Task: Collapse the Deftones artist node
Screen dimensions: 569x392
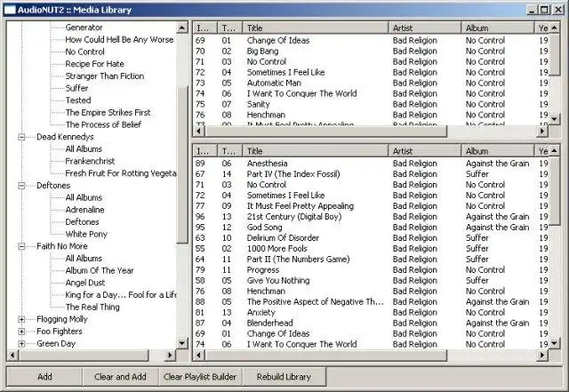Action: pyautogui.click(x=21, y=186)
